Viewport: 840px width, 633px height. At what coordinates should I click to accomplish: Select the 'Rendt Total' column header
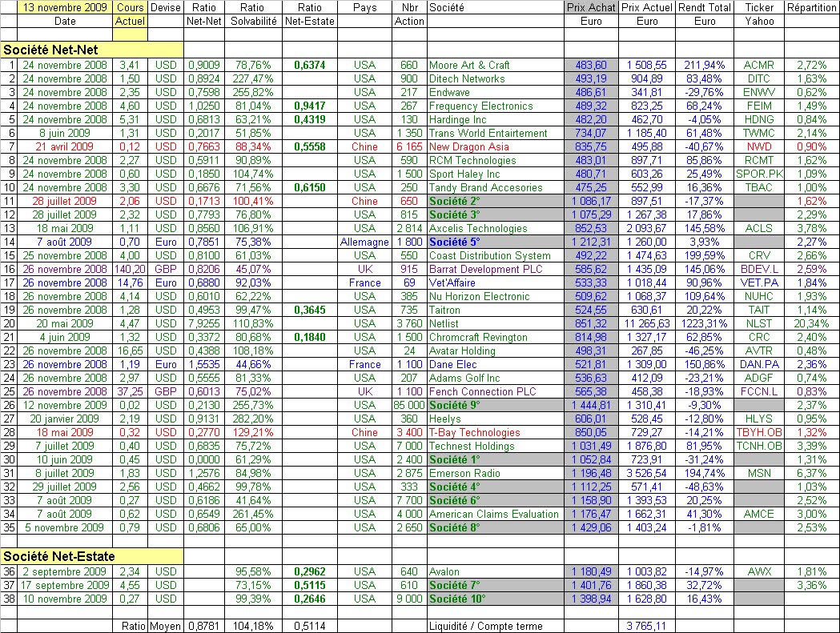704,7
